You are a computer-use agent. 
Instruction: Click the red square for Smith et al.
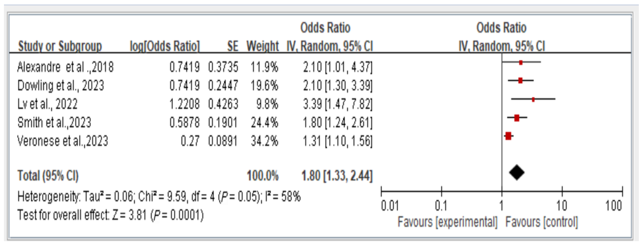pyautogui.click(x=517, y=118)
